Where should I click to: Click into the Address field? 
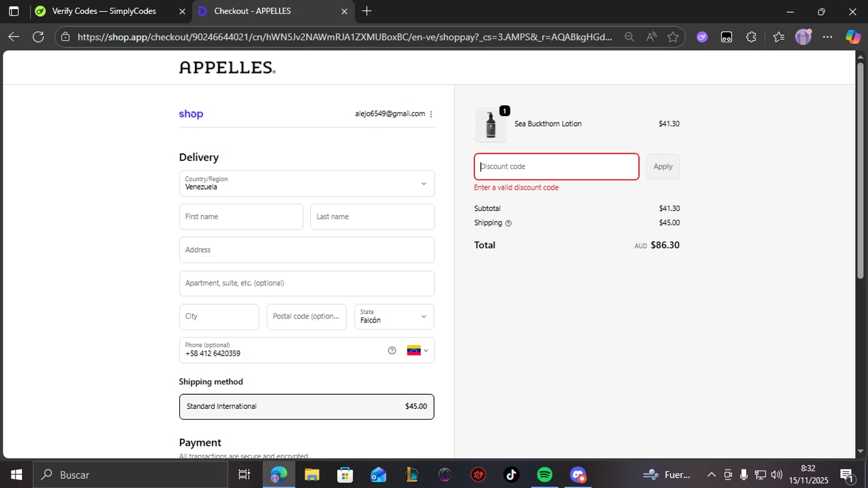307,250
